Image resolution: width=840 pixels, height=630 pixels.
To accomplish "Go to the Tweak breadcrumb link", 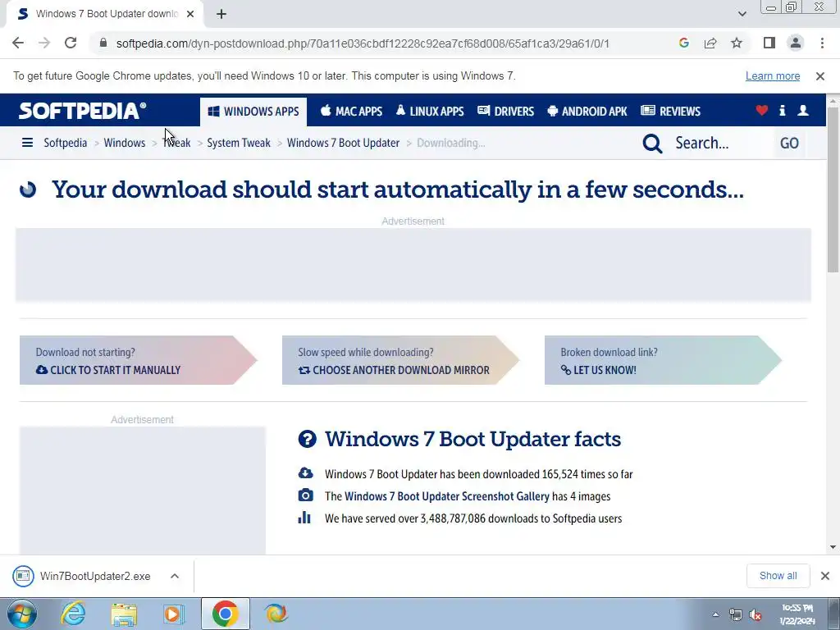I will click(x=177, y=143).
